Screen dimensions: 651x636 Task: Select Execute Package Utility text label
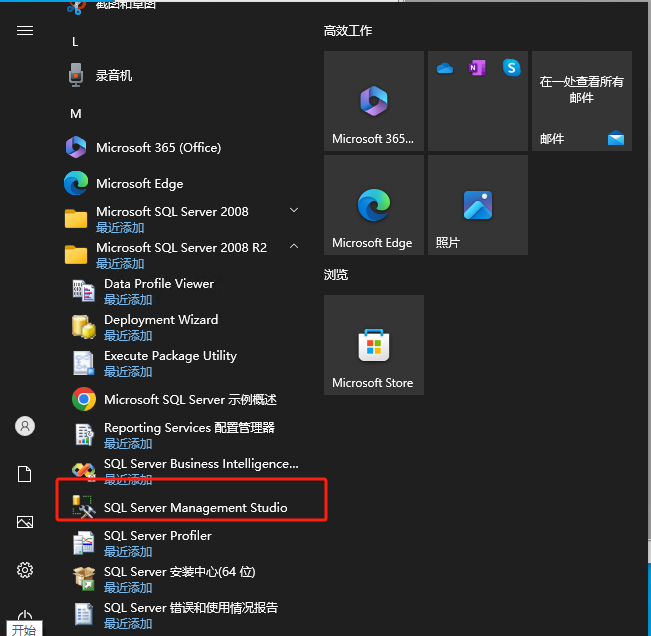170,356
